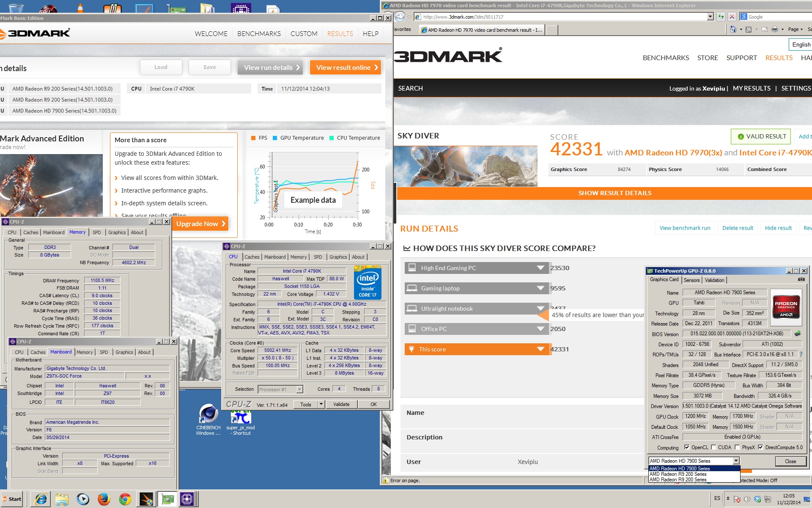The width and height of the screenshot is (812, 508).
Task: Click IE read mail icon
Action: [x=765, y=29]
